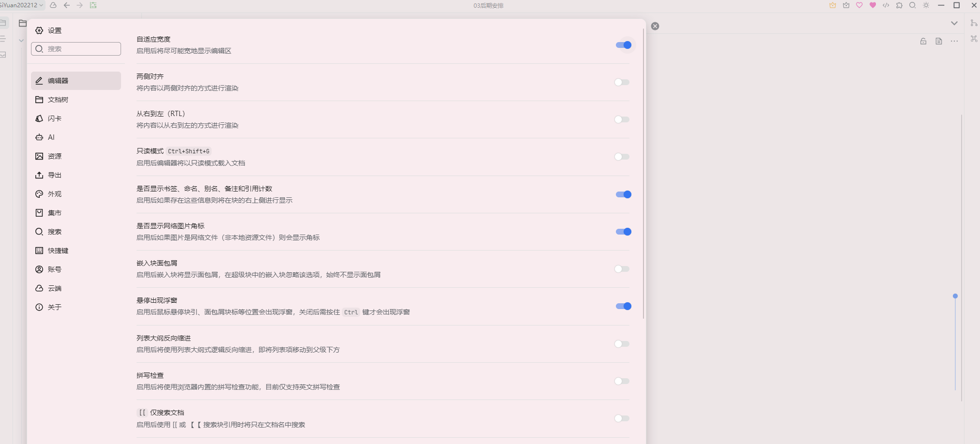Image resolution: width=980 pixels, height=444 pixels.
Task: Click the 设置 dialog heading
Action: (55, 30)
